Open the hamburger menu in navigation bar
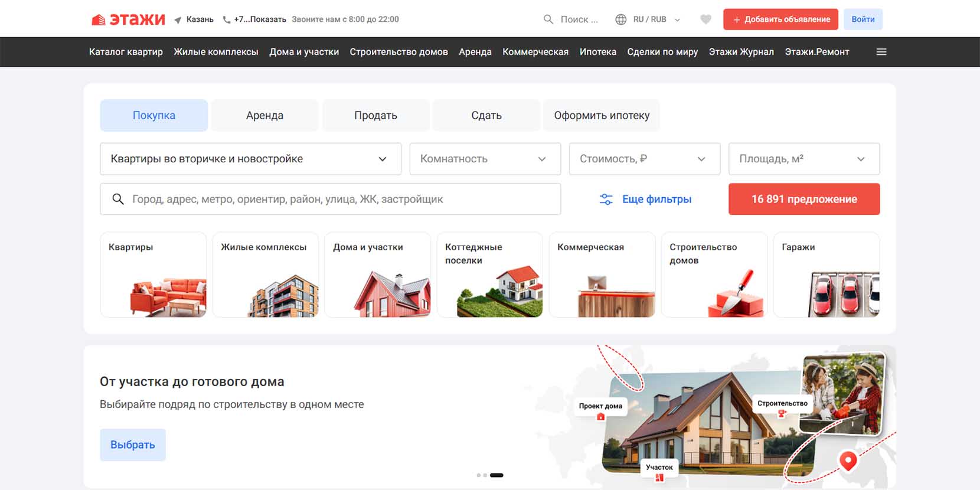Viewport: 980px width, 490px height. (881, 52)
